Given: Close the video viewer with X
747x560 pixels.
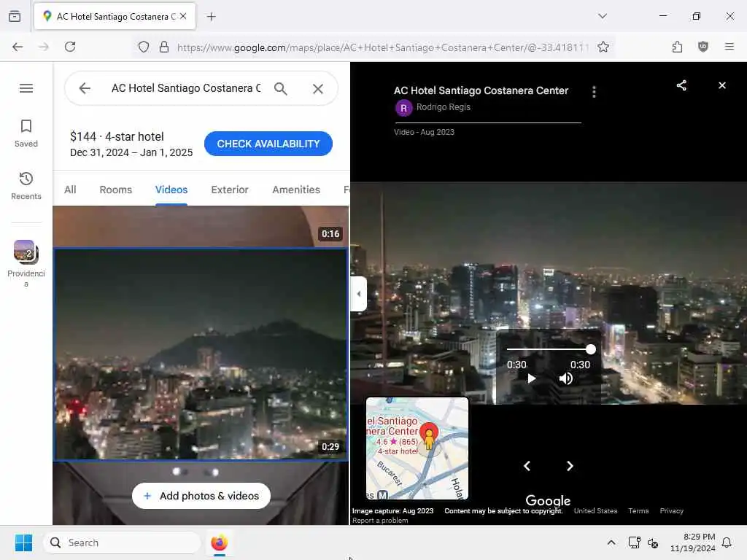Looking at the screenshot, I should (x=722, y=85).
